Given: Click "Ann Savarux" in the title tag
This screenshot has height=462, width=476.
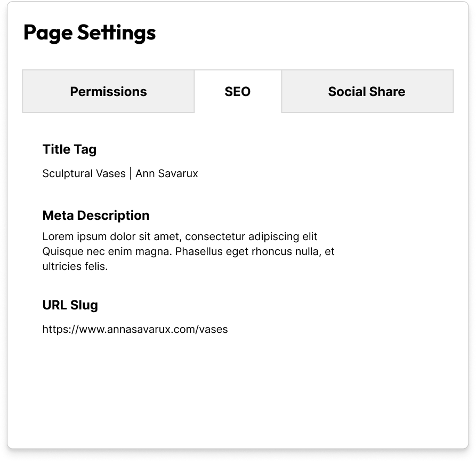Looking at the screenshot, I should point(167,173).
